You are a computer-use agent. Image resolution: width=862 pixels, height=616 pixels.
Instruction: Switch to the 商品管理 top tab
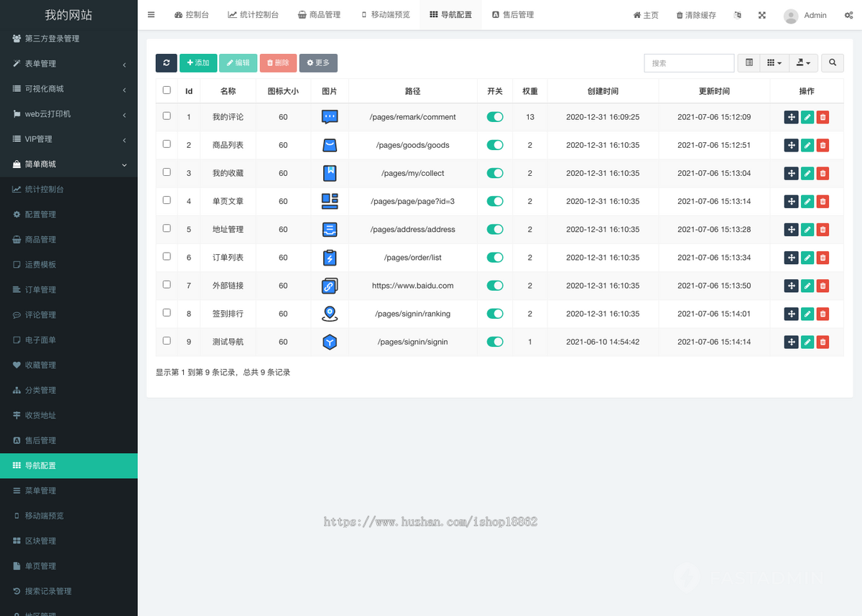coord(320,14)
